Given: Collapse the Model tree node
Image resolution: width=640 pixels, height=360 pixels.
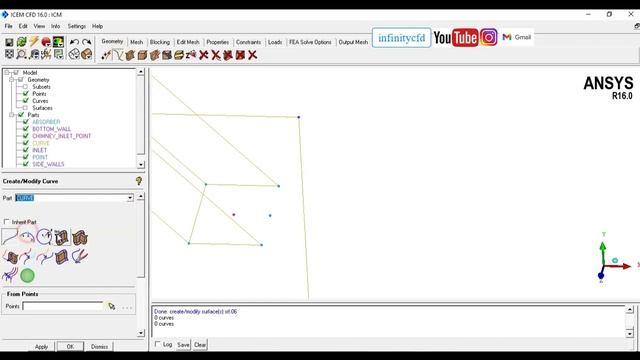Looking at the screenshot, I should coord(7,72).
